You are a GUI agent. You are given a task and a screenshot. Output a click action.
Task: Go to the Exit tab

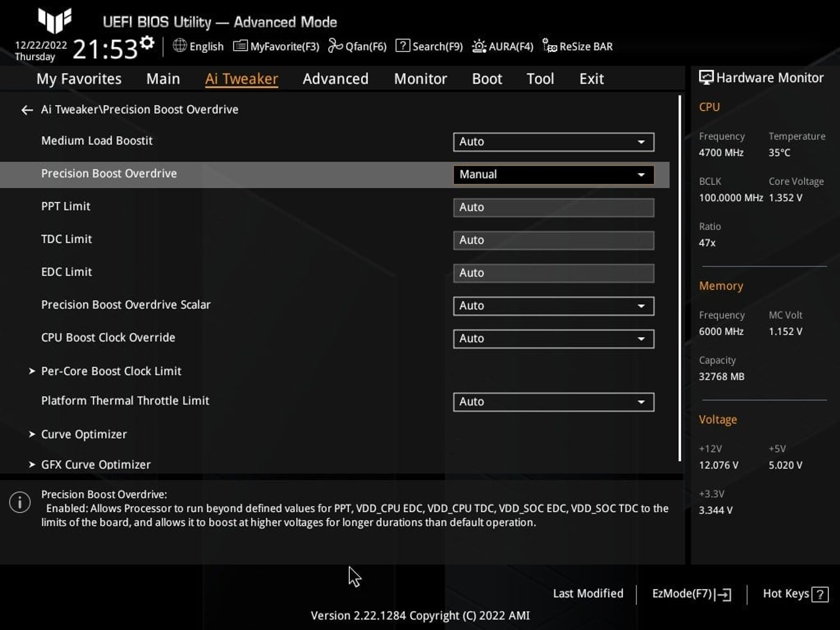591,79
